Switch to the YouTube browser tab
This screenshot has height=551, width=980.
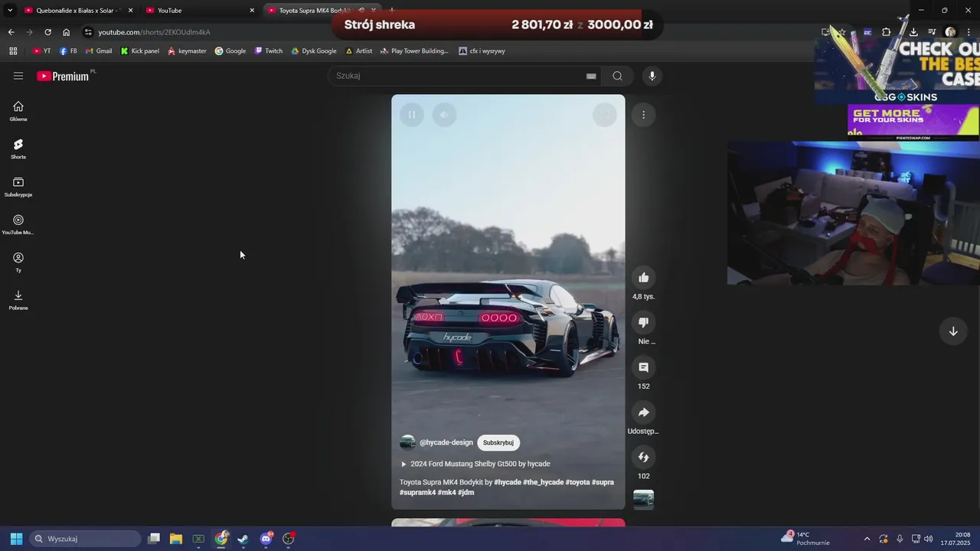tap(199, 11)
